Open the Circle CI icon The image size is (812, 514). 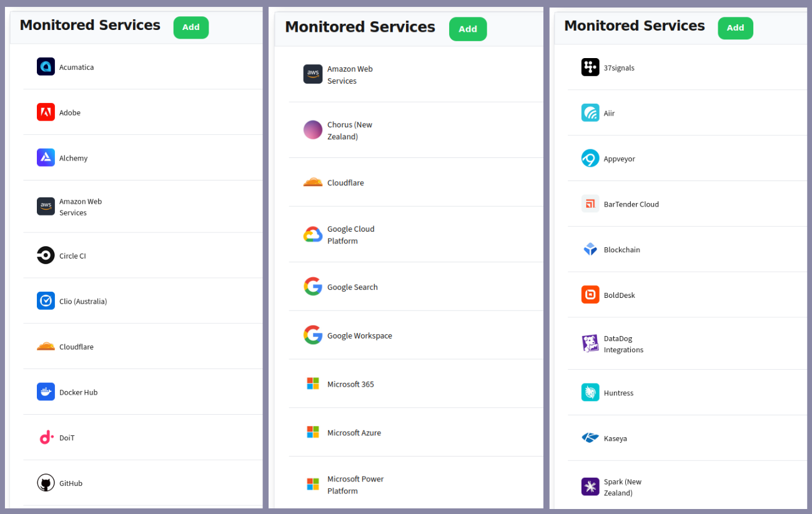pos(46,255)
